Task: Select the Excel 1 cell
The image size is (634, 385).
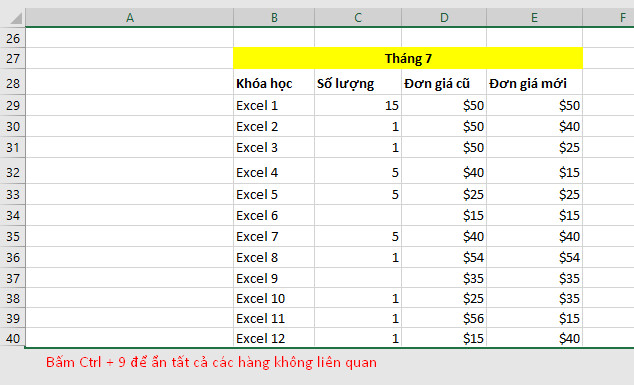Action: pyautogui.click(x=274, y=105)
